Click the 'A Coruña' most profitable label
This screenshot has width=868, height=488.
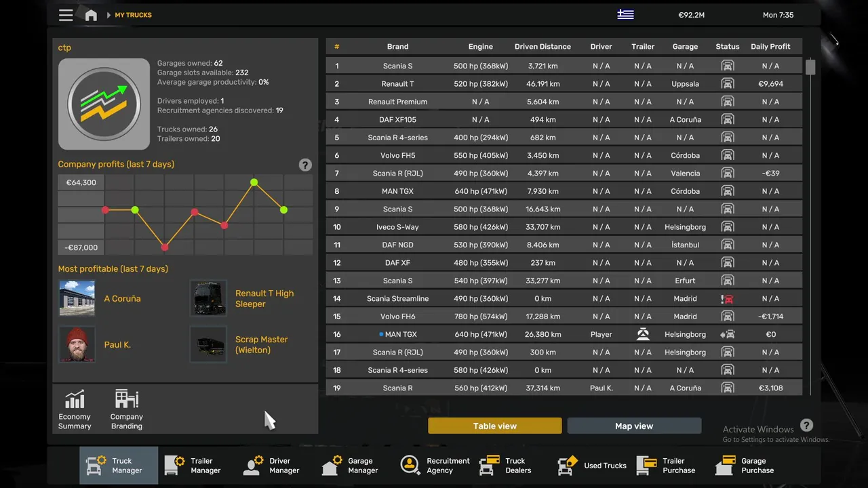pos(122,298)
